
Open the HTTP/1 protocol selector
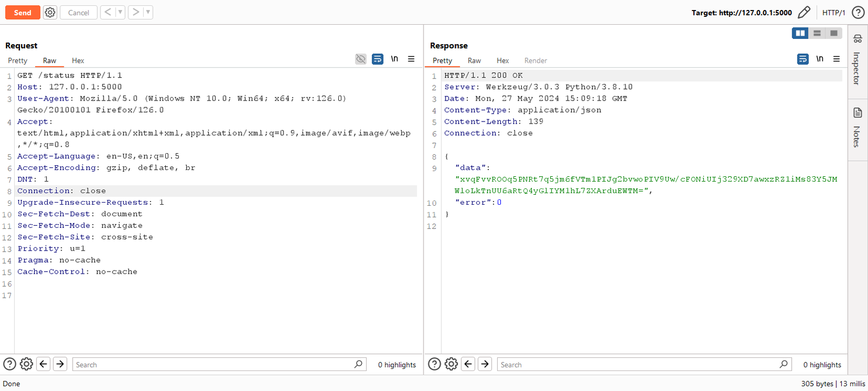833,13
